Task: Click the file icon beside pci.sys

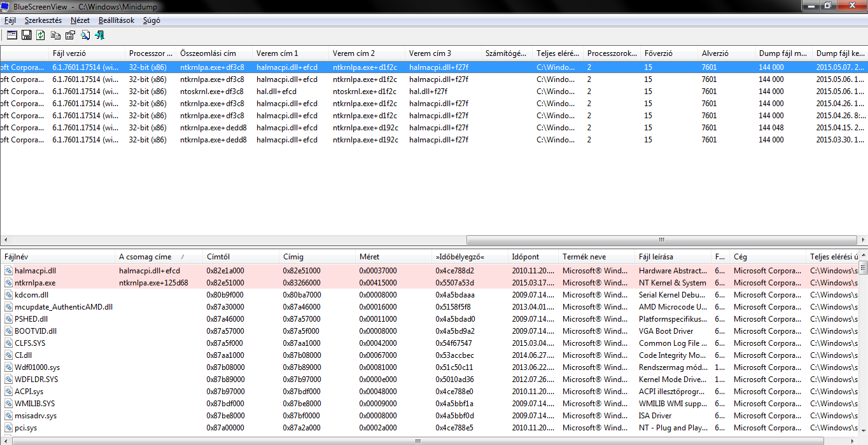Action: click(9, 428)
